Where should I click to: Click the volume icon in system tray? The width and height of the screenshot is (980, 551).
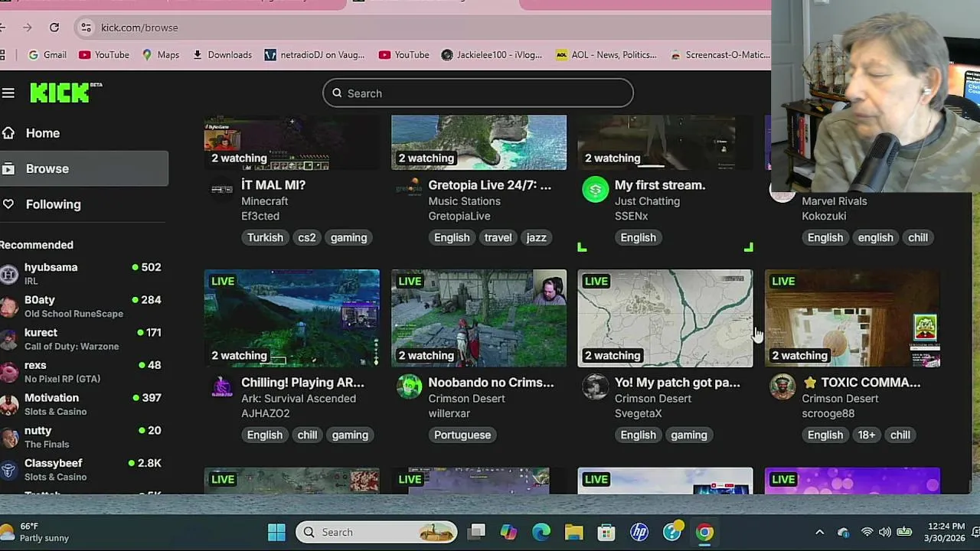tap(885, 532)
